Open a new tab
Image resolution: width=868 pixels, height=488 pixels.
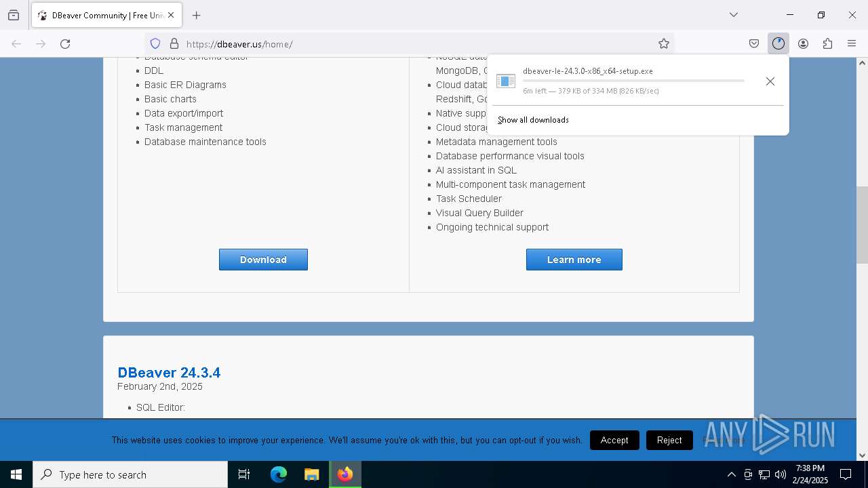197,15
